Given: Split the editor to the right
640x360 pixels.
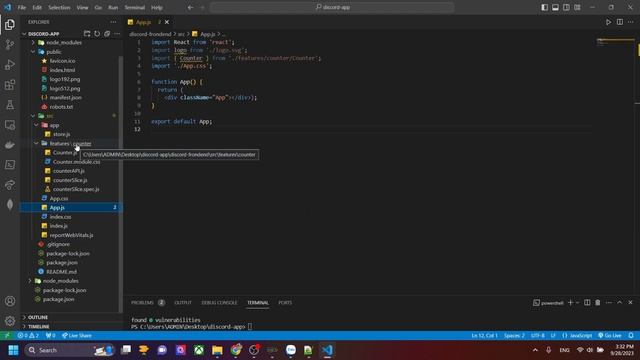Looking at the screenshot, I should pos(620,22).
